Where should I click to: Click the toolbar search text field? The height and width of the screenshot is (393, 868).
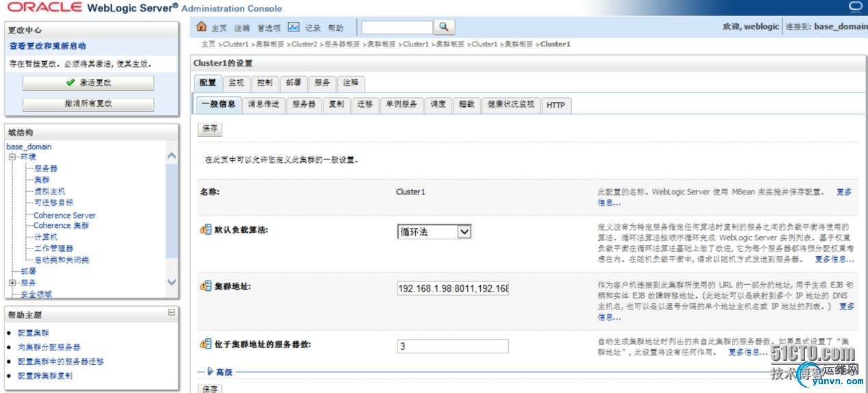coord(397,27)
